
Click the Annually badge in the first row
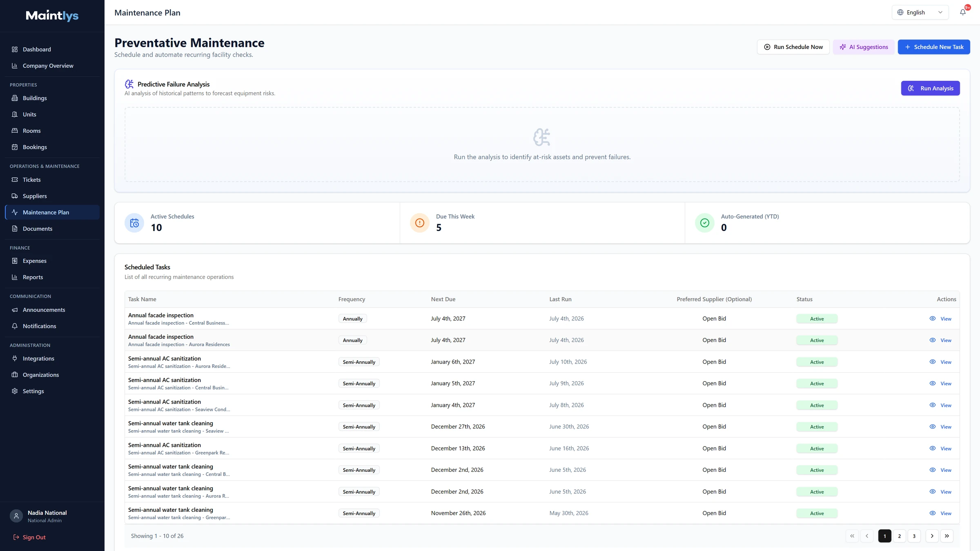click(352, 319)
